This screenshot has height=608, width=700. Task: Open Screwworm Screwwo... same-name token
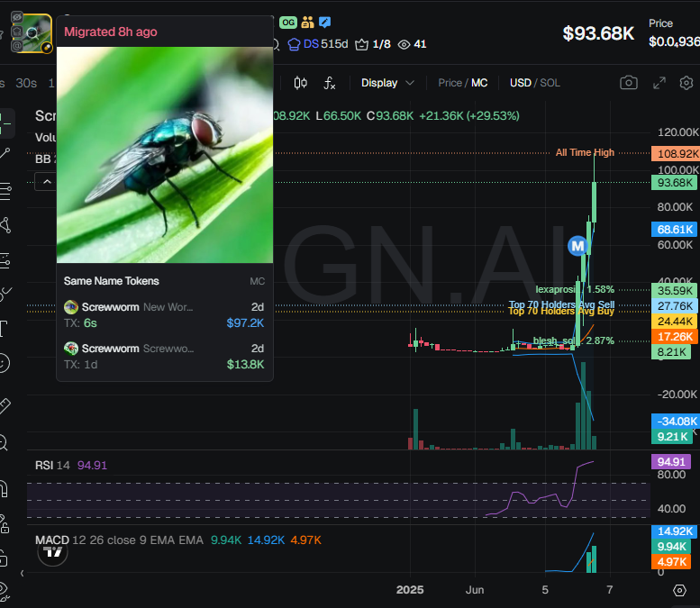pyautogui.click(x=164, y=356)
